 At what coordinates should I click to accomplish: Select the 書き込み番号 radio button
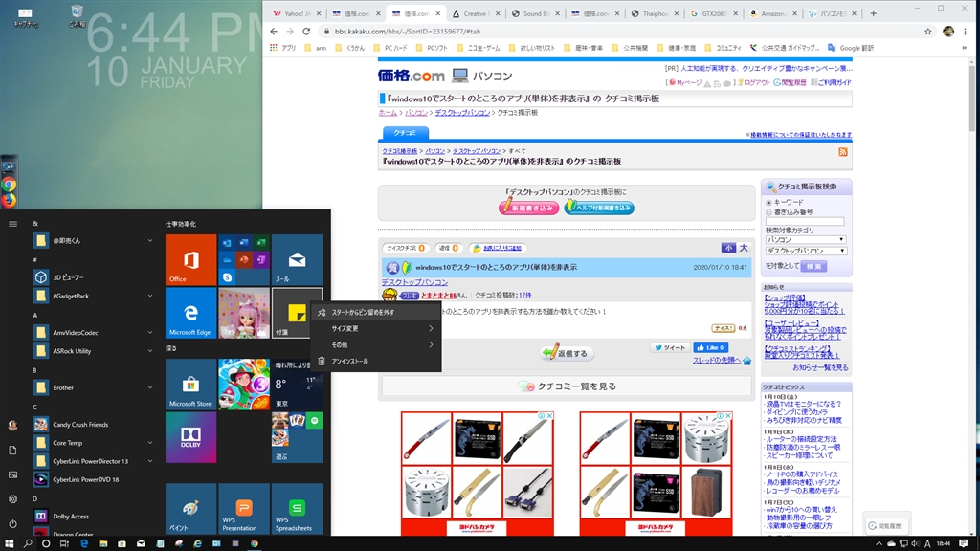coord(769,212)
